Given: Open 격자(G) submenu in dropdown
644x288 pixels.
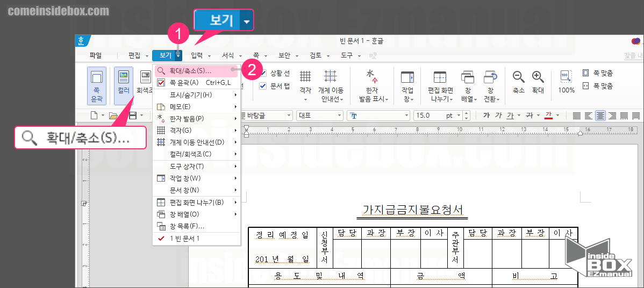Looking at the screenshot, I should [196, 131].
